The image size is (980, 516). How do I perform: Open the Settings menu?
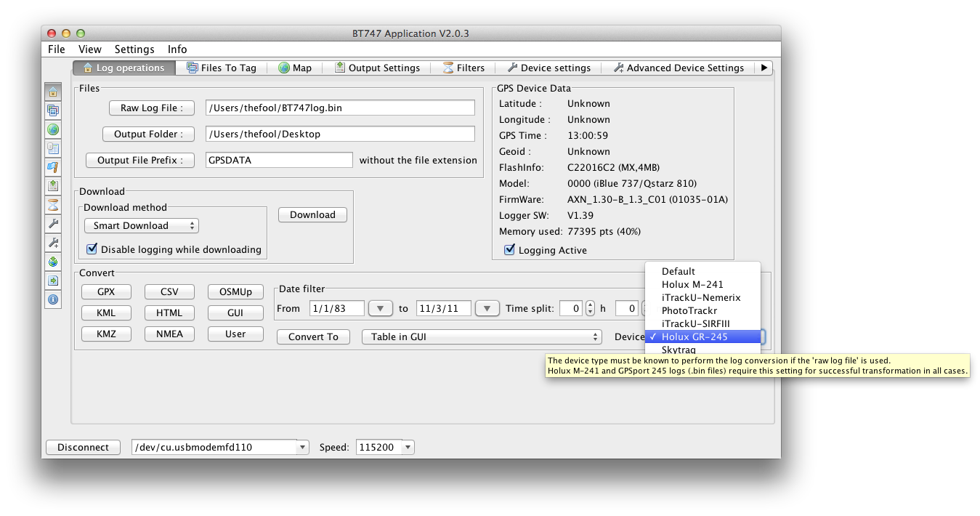point(134,49)
